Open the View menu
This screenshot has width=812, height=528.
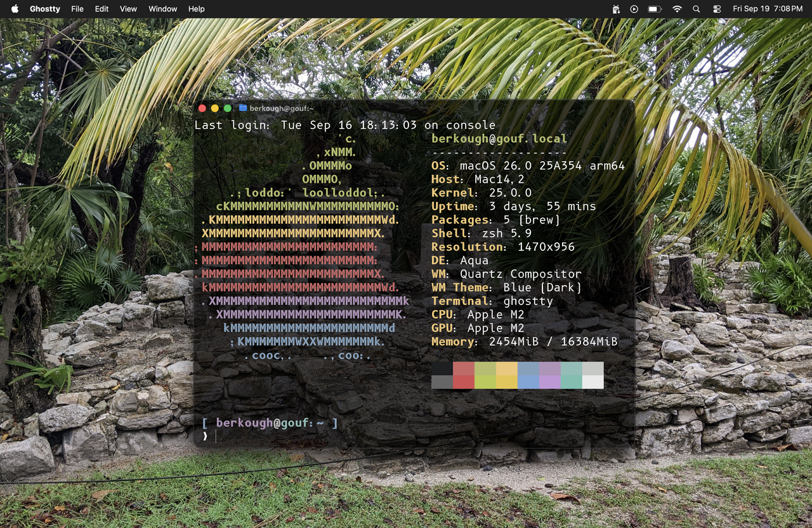click(x=128, y=9)
